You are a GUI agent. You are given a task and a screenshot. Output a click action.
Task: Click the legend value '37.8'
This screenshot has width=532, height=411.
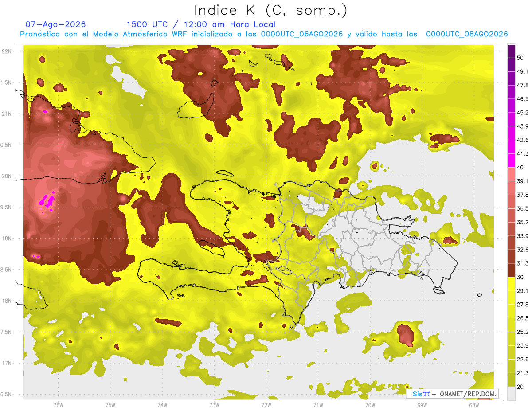(x=523, y=195)
